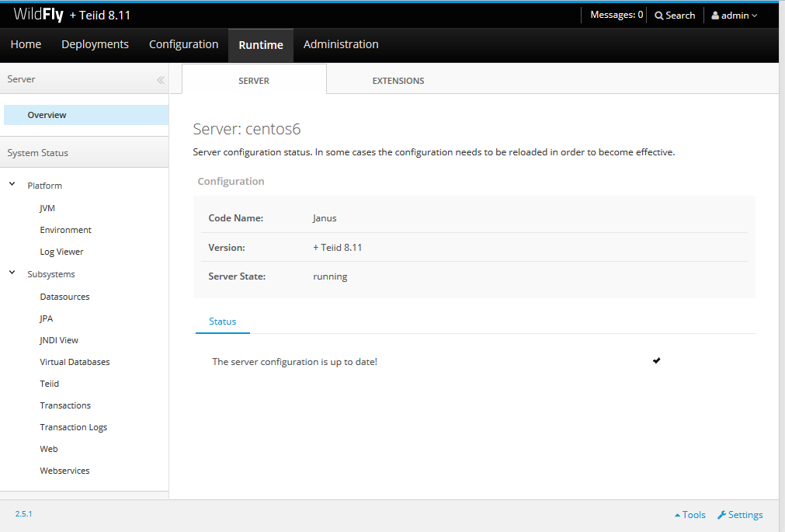Screen dimensions: 785x532
Task: Go to the Home menu
Action: click(26, 44)
